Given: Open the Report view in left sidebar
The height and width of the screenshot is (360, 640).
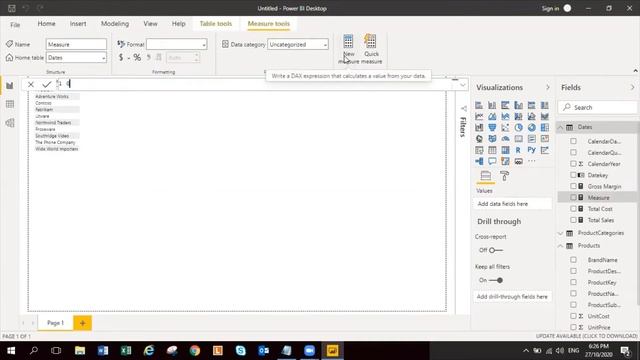Looking at the screenshot, I should tap(10, 85).
